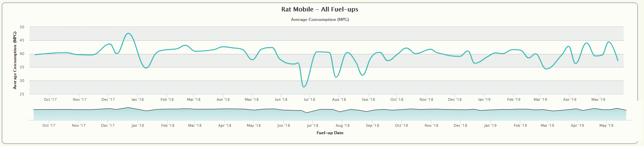
Task: Click the first data point of the line
Action: click(35, 55)
